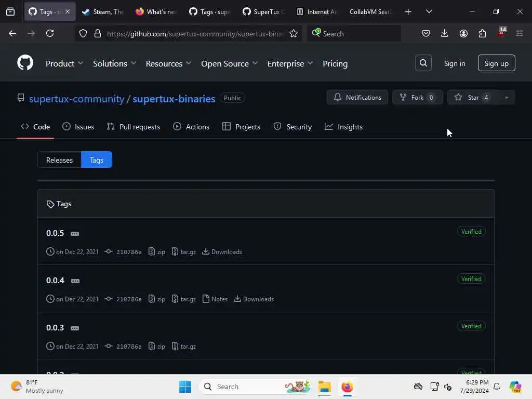
Task: Open the Windows Start button
Action: (185, 387)
